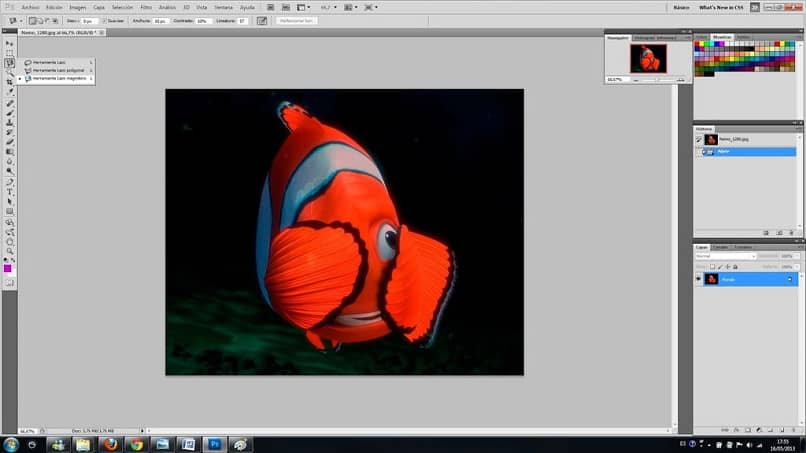Screen dimensions: 806x453
Task: Toggle pen pressure for lasso width
Action: click(x=262, y=21)
